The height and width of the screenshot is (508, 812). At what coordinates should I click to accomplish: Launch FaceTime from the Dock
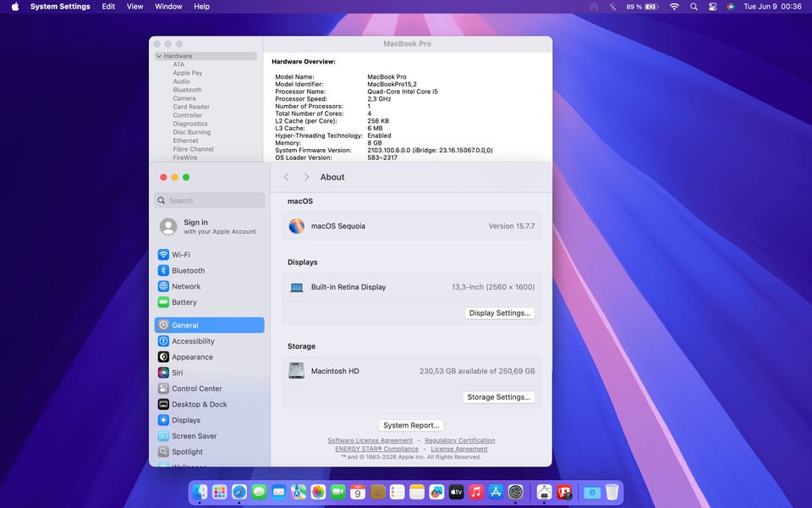[337, 492]
